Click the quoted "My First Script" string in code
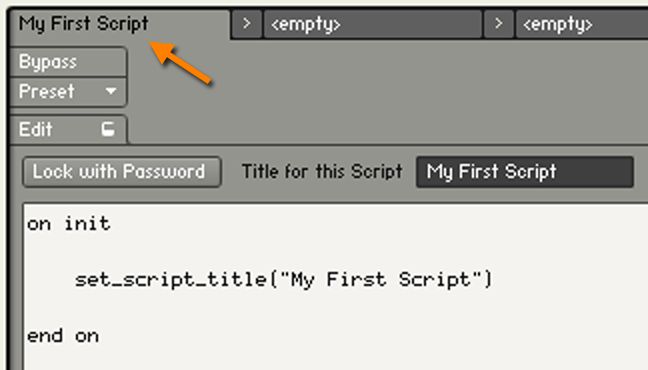Viewport: 648px width, 370px height. point(380,280)
